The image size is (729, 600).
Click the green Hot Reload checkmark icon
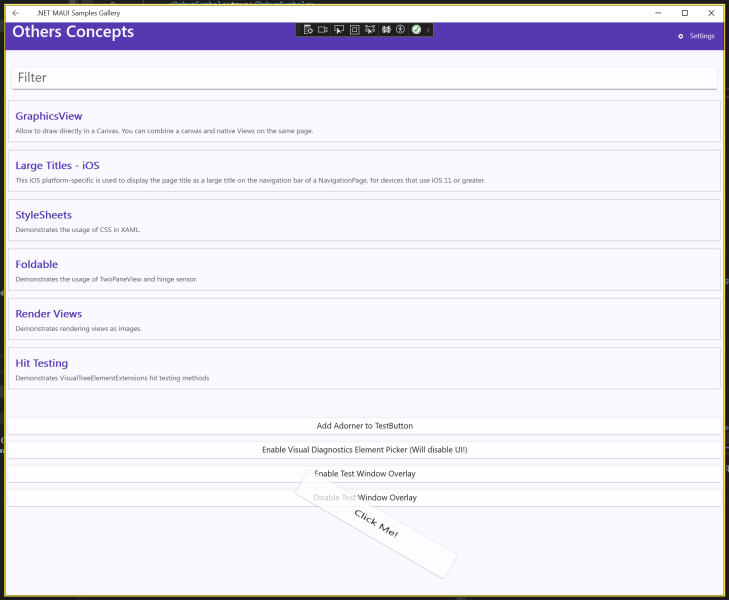[416, 30]
